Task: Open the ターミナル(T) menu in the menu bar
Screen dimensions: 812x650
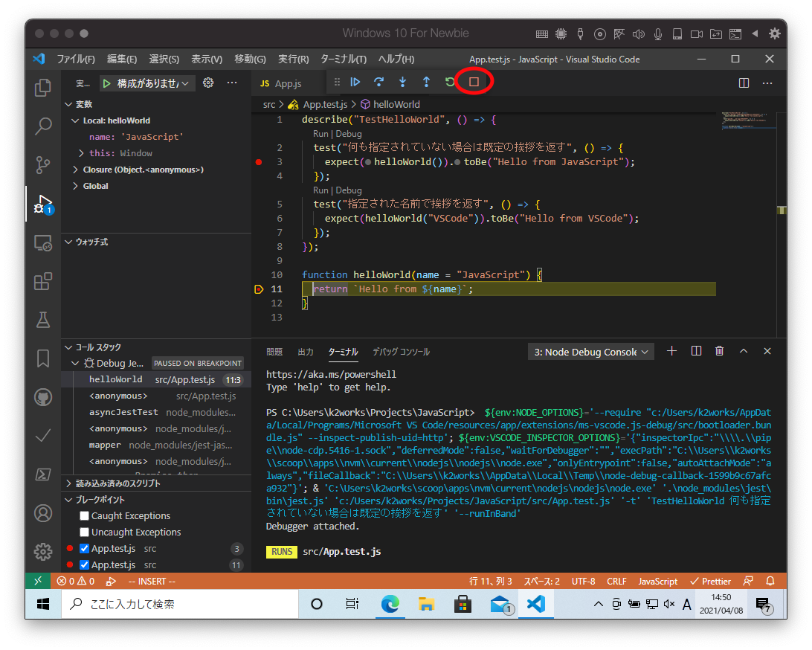Action: click(343, 59)
